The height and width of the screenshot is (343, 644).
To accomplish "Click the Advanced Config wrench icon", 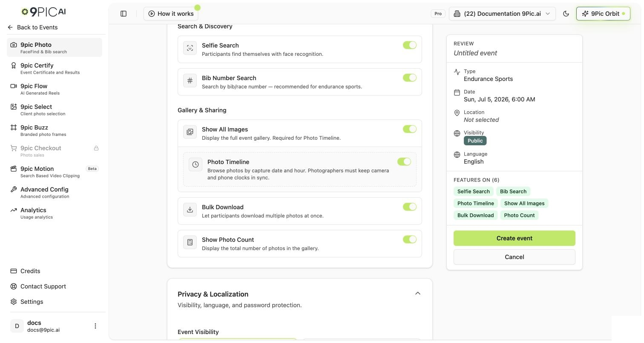I will pos(14,190).
